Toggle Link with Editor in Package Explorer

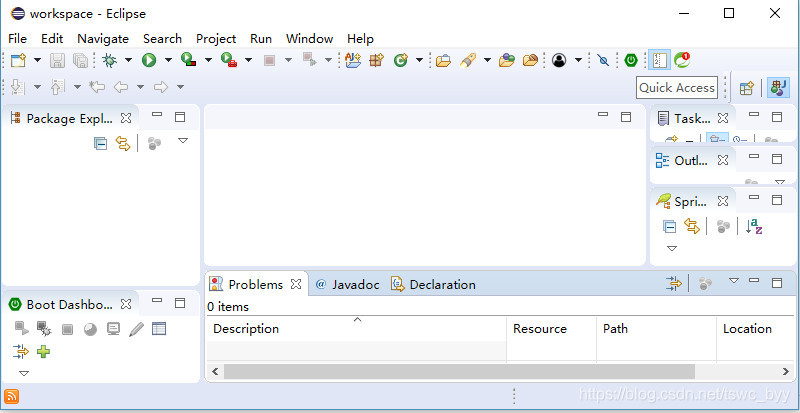(x=123, y=143)
